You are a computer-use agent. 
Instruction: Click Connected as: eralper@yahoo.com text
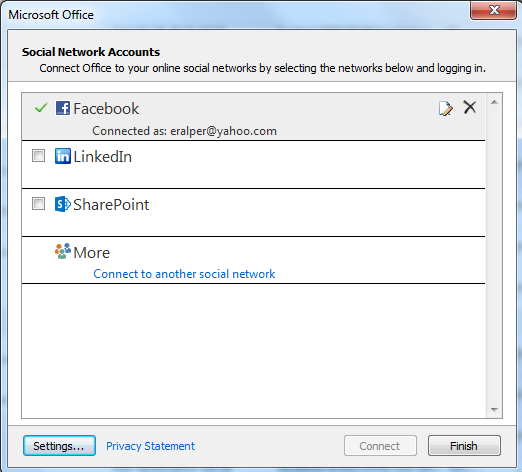(x=184, y=131)
